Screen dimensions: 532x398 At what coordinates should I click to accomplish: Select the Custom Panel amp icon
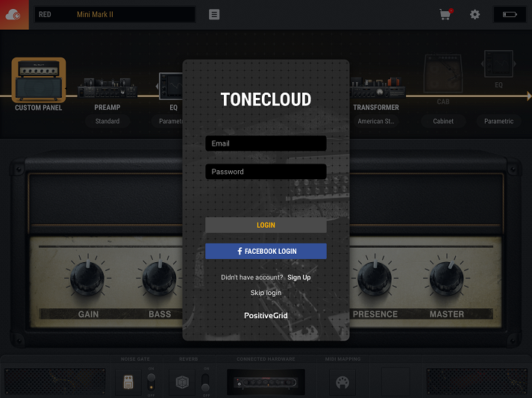coord(38,81)
